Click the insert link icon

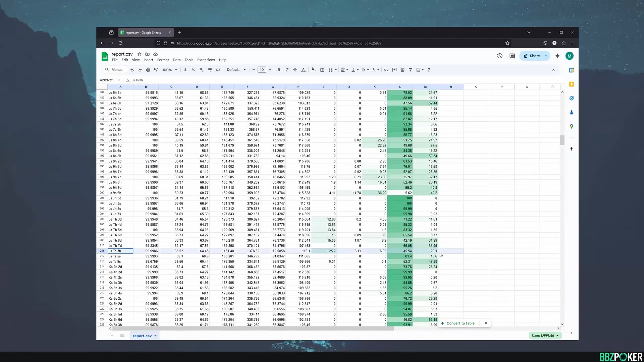386,70
